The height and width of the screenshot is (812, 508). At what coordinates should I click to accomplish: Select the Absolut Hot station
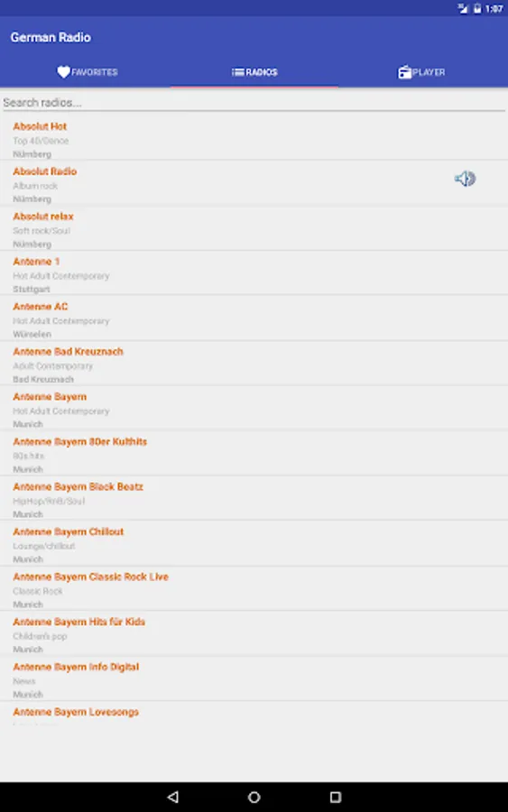tap(254, 137)
